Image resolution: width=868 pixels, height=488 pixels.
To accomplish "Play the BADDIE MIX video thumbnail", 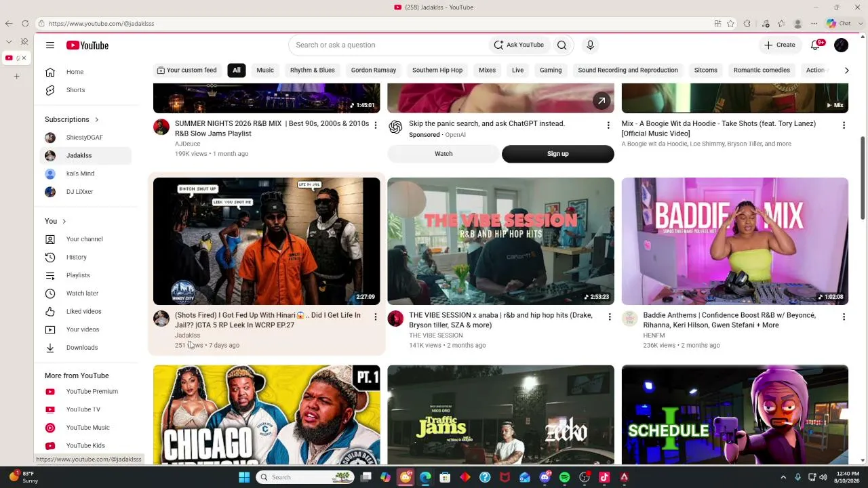I will pos(735,241).
